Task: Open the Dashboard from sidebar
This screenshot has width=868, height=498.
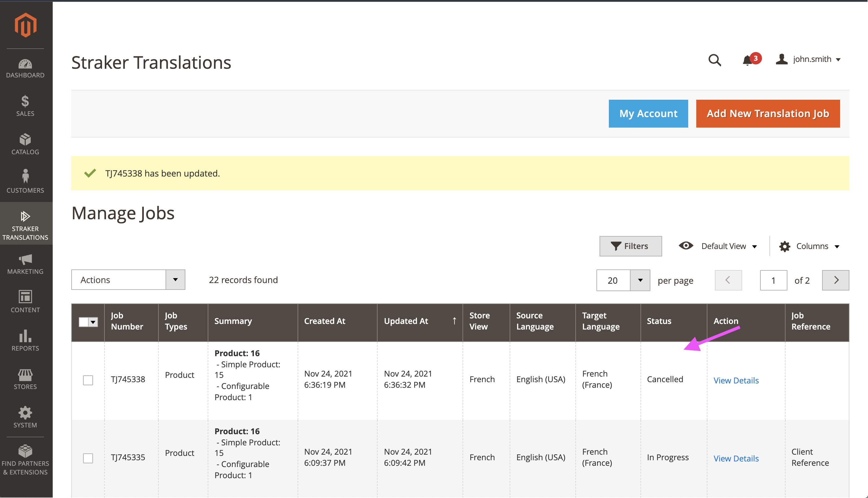Action: (x=25, y=68)
